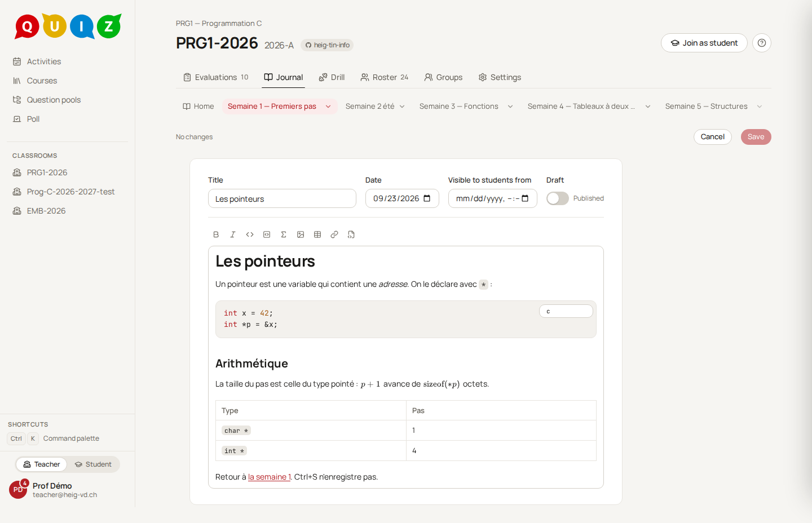Click the Cancel button
The height and width of the screenshot is (523, 812).
tap(713, 137)
